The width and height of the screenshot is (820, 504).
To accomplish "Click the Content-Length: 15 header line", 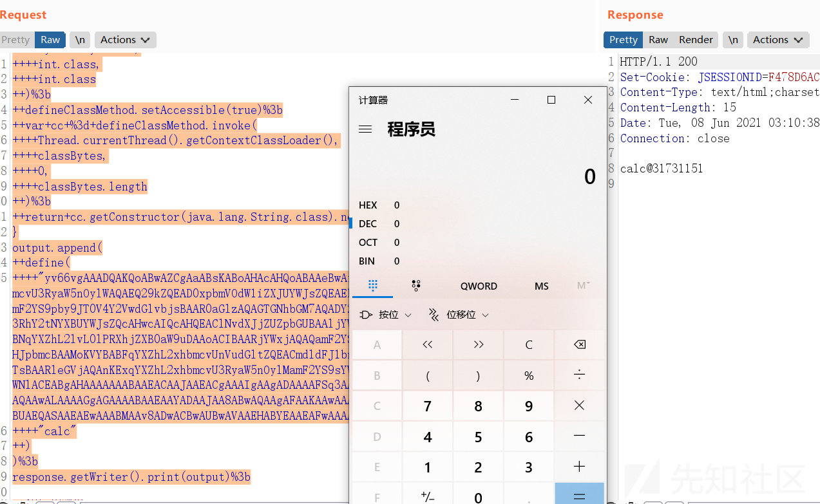I will point(678,107).
